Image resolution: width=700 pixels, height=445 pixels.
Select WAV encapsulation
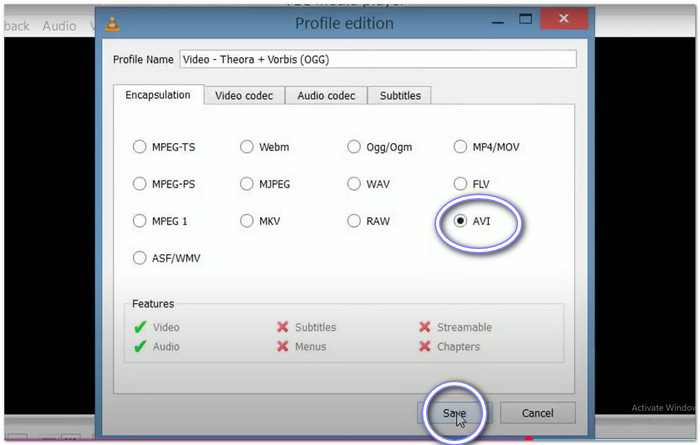[x=354, y=184]
